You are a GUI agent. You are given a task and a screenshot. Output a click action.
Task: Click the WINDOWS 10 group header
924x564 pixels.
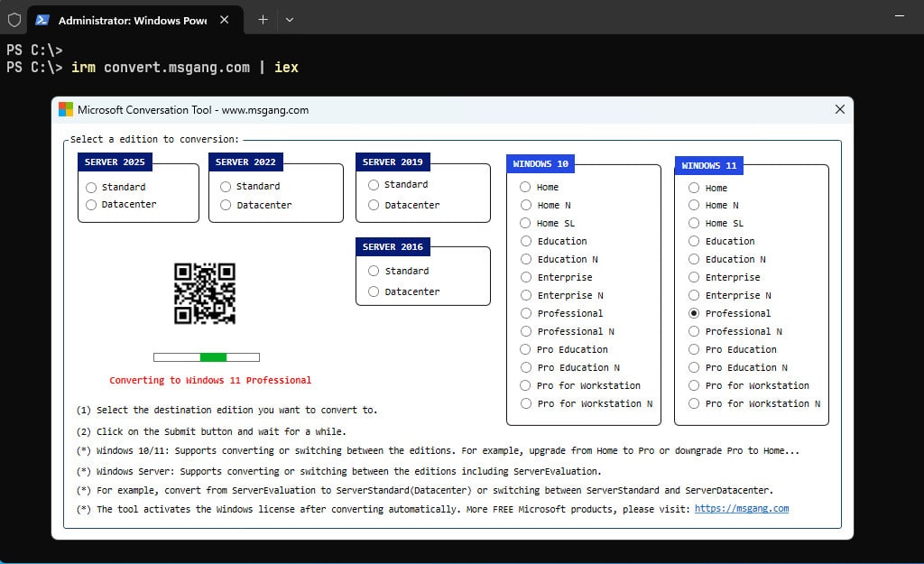click(x=541, y=164)
